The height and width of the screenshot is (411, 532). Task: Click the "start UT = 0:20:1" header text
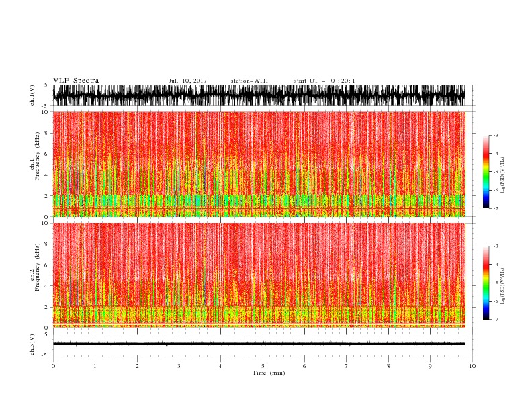324,81
